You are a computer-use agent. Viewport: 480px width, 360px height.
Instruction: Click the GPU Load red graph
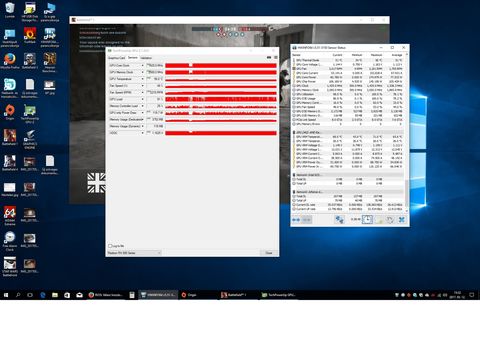(x=221, y=99)
